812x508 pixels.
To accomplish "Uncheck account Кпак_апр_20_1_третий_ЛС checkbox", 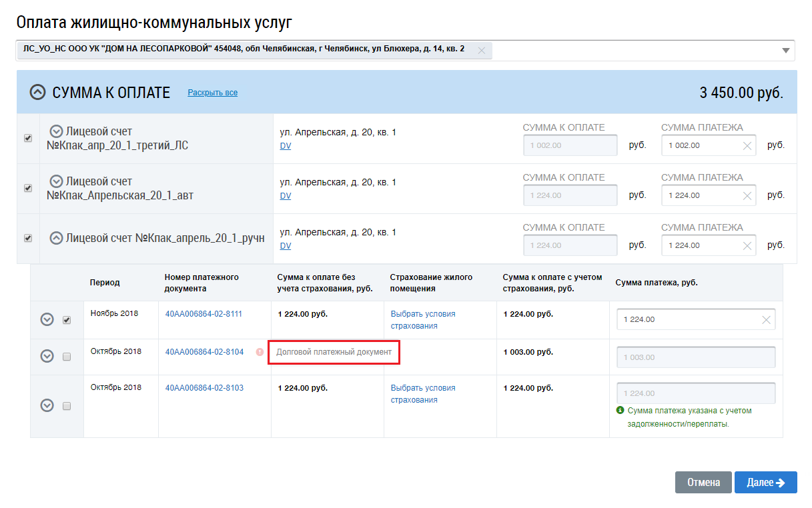I will point(28,138).
